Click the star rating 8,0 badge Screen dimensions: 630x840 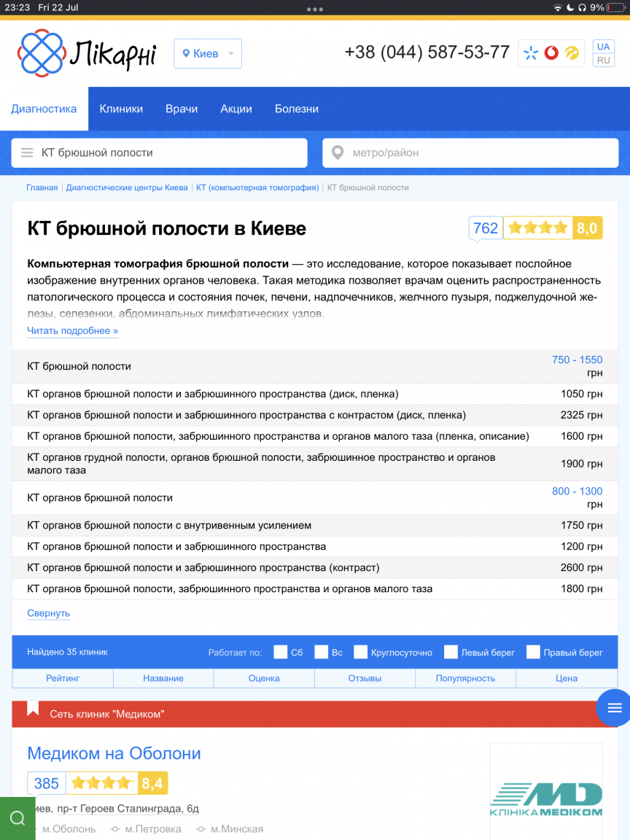coord(553,228)
